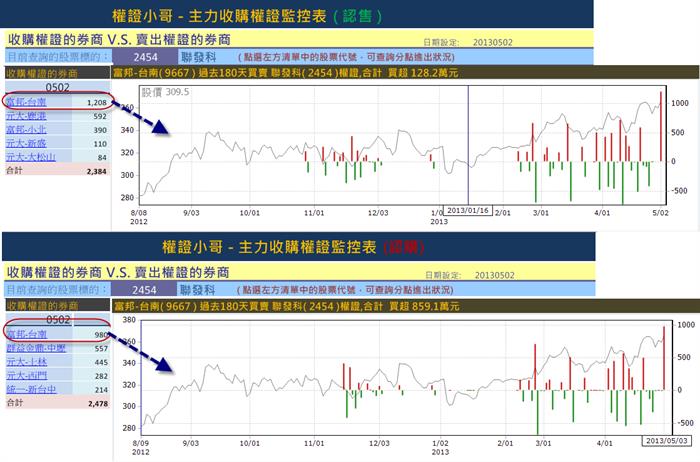
Task: Click the tallest red bar near 5/02
Action: pyautogui.click(x=661, y=126)
